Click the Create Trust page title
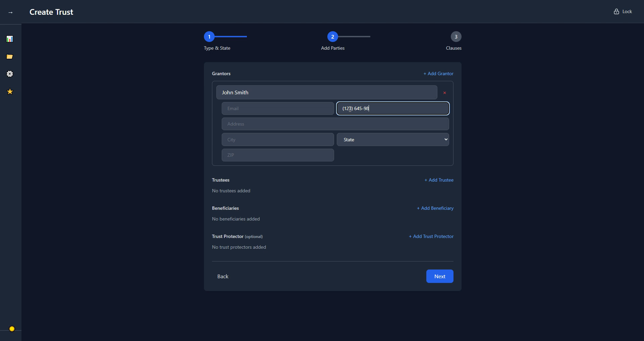The height and width of the screenshot is (341, 644). 51,12
